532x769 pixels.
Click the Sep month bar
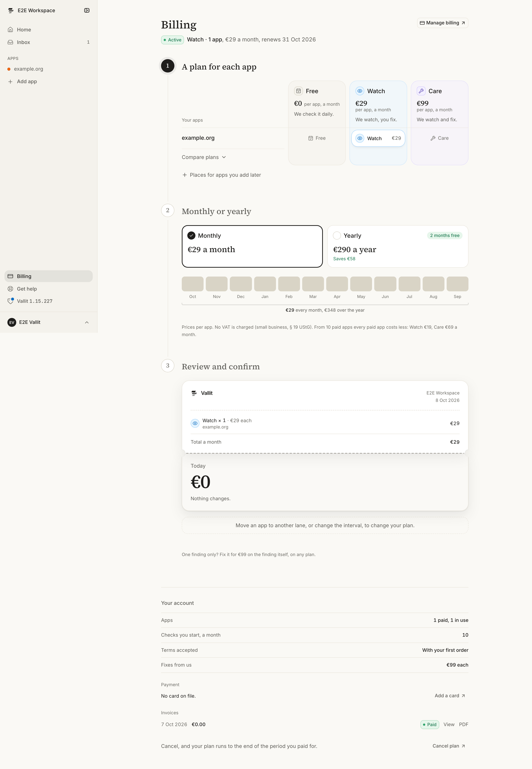457,284
